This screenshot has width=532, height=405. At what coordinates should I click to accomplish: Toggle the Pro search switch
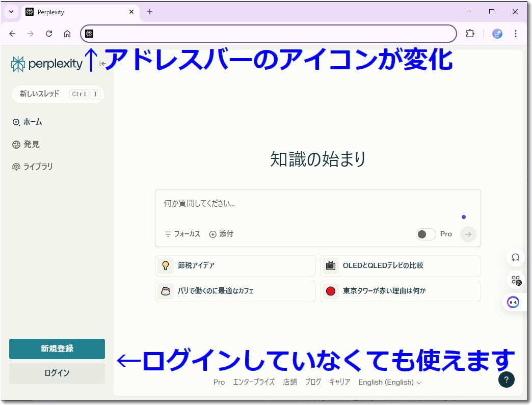click(426, 234)
